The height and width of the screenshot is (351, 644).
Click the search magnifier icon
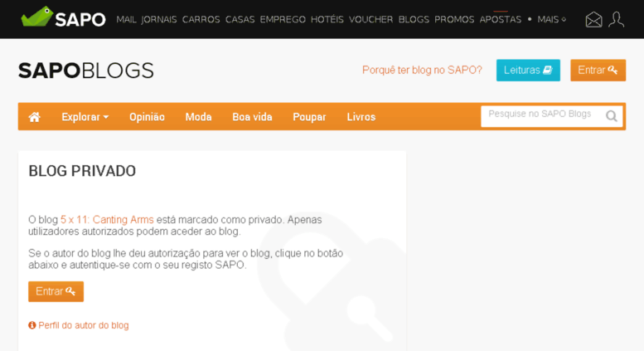pos(611,116)
